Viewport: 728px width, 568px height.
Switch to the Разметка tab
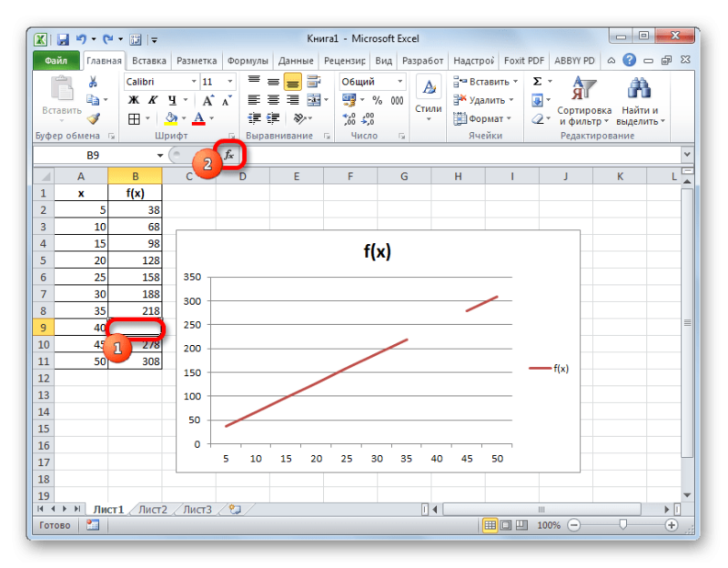tap(197, 61)
